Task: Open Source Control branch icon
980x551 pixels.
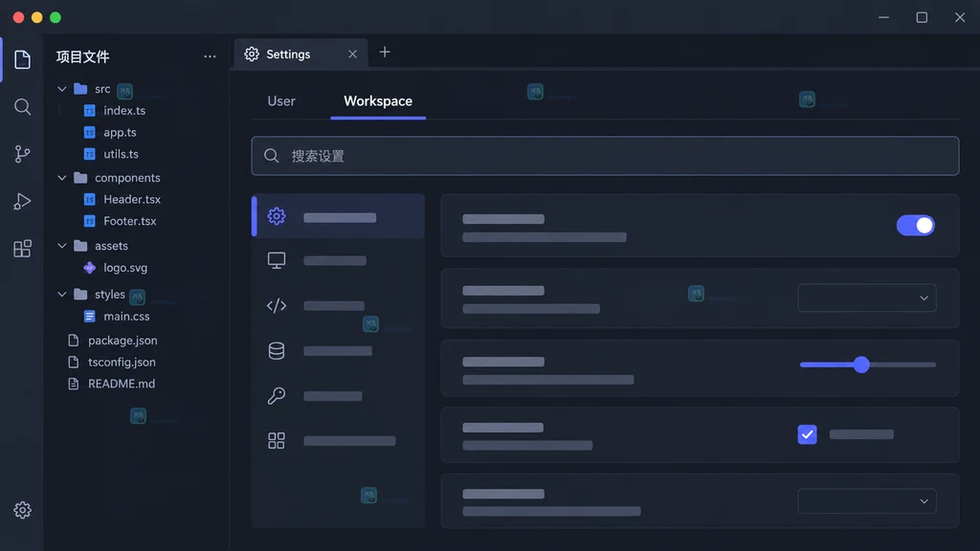Action: tap(23, 154)
